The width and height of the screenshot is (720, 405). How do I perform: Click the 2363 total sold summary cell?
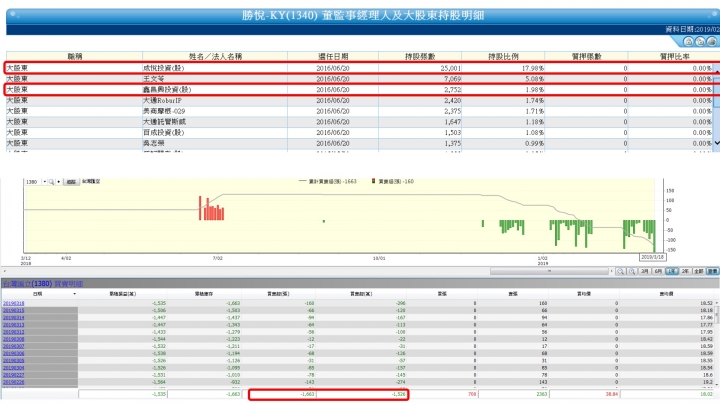[x=513, y=394]
